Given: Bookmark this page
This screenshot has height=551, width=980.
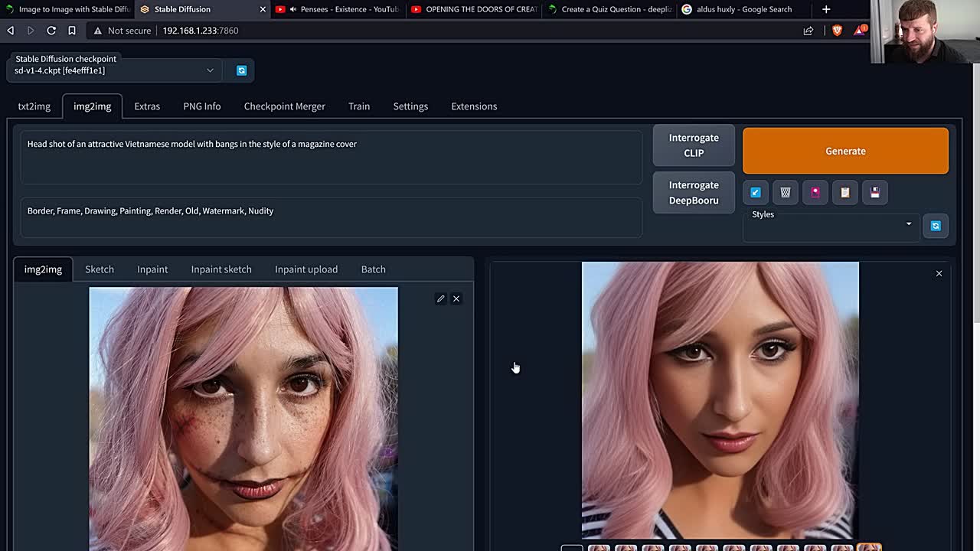Looking at the screenshot, I should (x=72, y=31).
